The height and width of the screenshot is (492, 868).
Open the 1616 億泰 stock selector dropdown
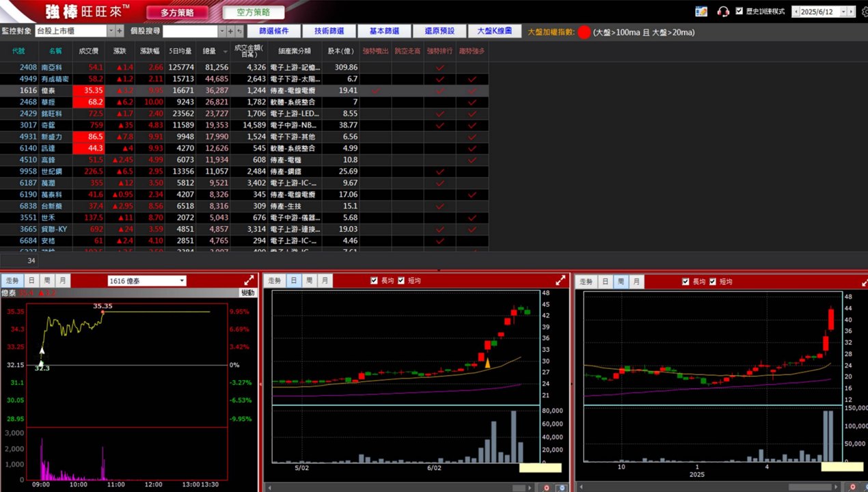pyautogui.click(x=148, y=281)
